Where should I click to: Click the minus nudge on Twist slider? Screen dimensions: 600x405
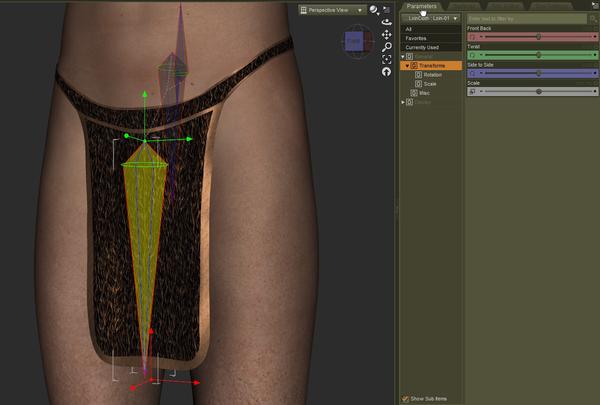[481, 55]
